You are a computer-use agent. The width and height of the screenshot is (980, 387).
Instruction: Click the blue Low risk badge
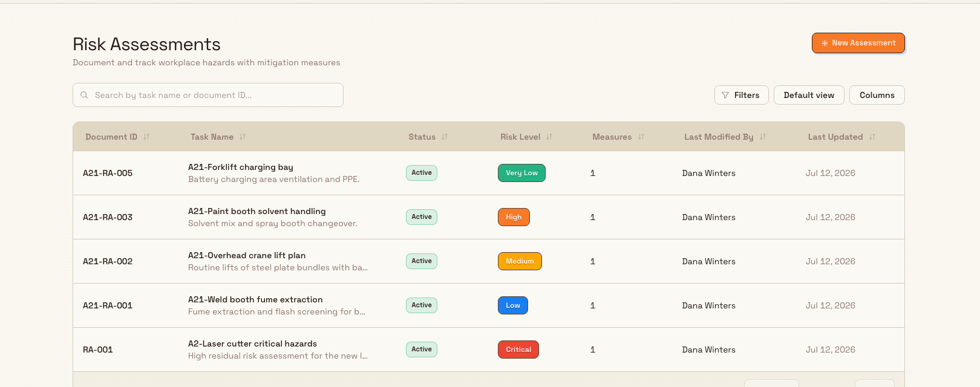point(513,305)
